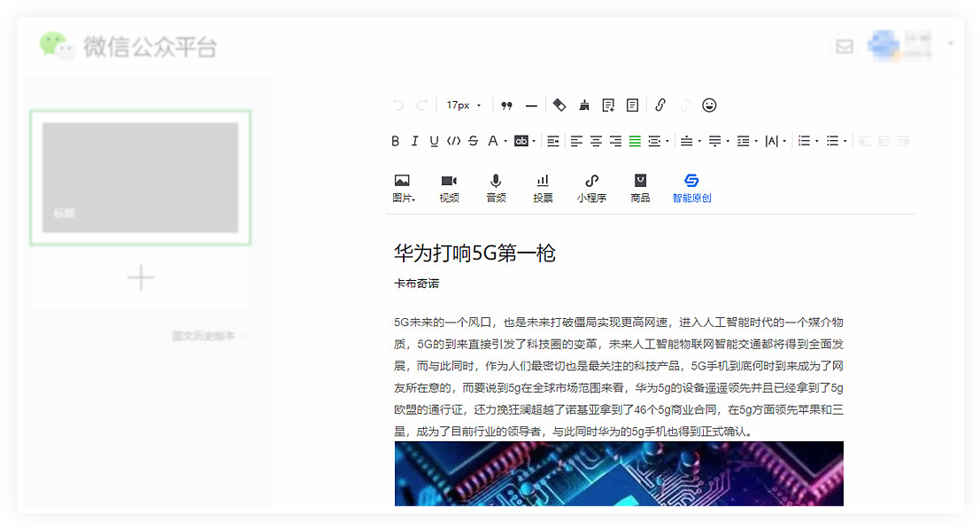The width and height of the screenshot is (980, 529).
Task: Float image left using the greyed icon
Action: [864, 141]
